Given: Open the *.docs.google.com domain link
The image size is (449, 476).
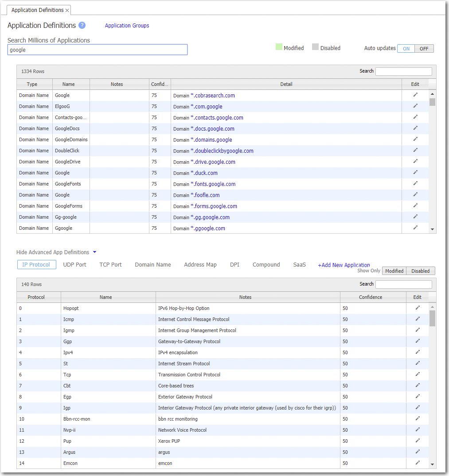Looking at the screenshot, I should click(212, 129).
